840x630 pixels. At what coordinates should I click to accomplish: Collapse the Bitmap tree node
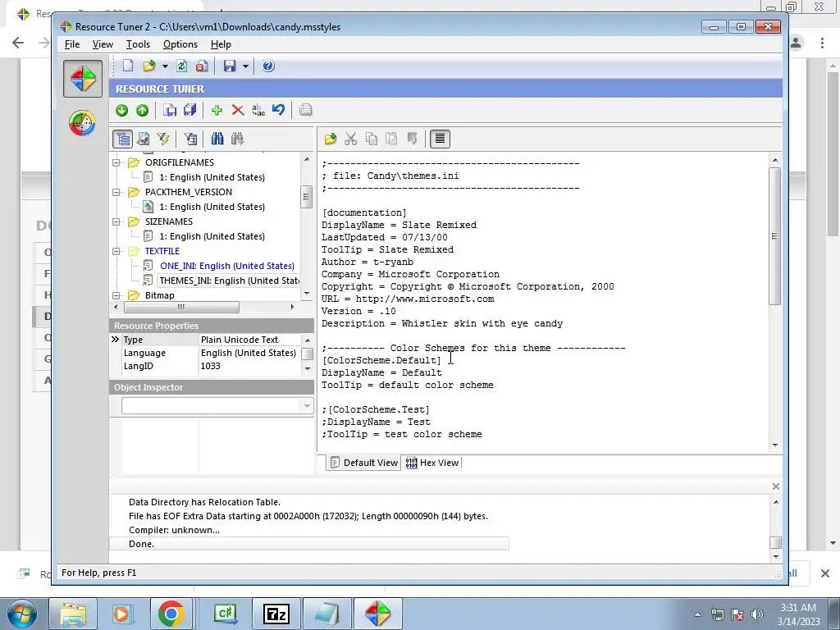(x=116, y=295)
